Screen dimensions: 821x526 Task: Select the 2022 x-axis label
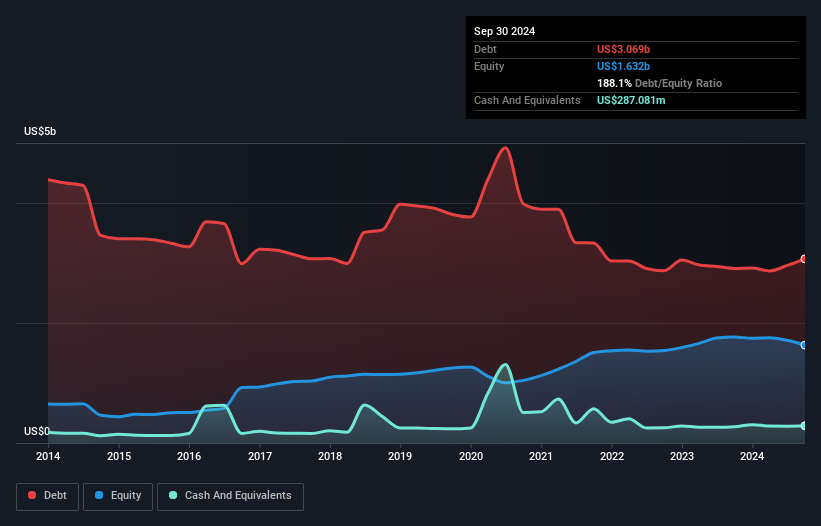[612, 456]
